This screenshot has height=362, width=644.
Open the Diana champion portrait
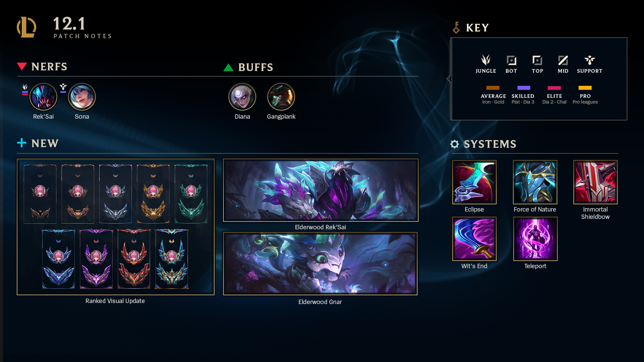click(x=242, y=97)
